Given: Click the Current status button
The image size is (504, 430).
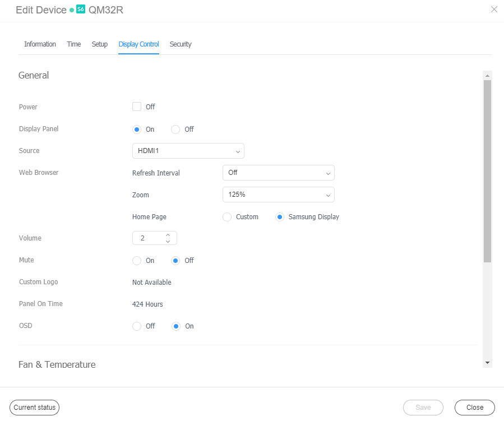Looking at the screenshot, I should click(34, 408).
